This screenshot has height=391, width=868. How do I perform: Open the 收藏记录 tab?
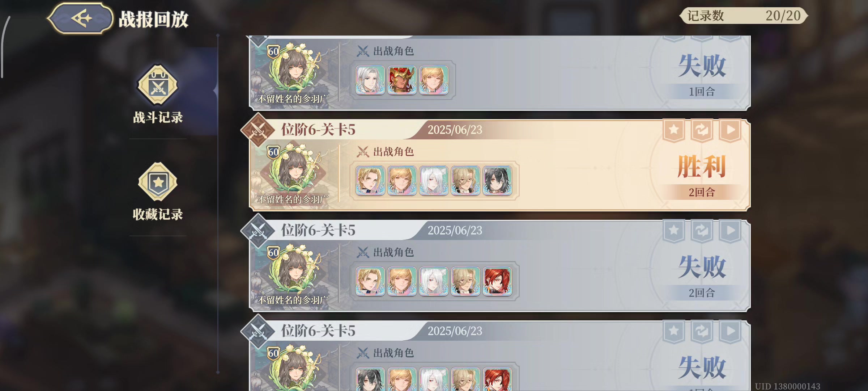coord(158,192)
